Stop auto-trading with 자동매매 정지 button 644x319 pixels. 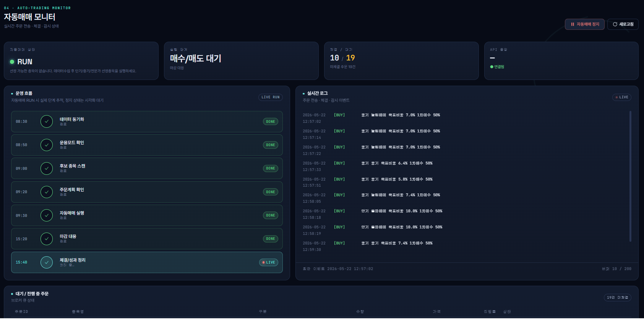click(585, 24)
